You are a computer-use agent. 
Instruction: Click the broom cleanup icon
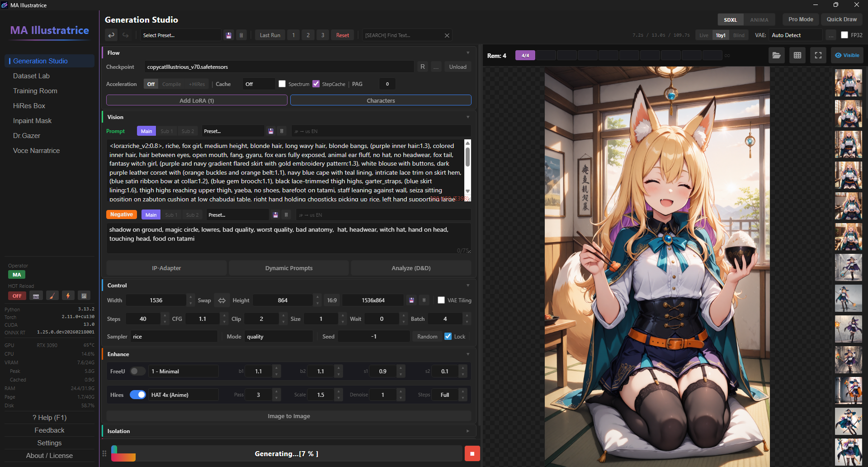tap(52, 296)
